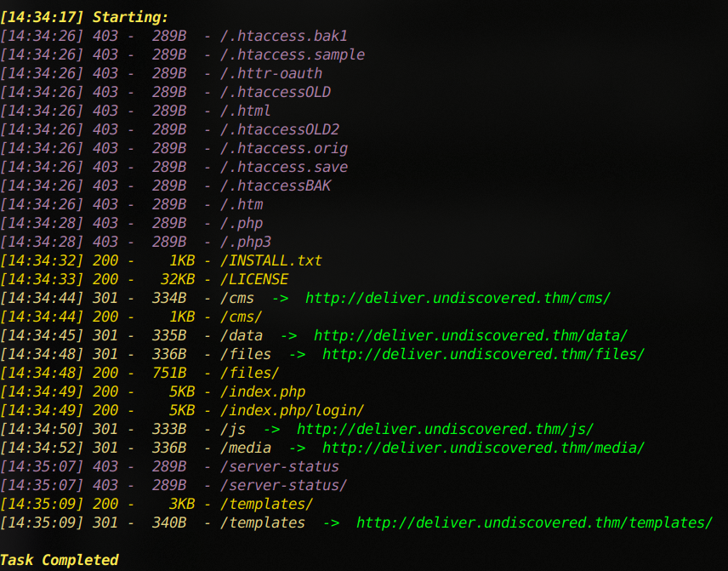The width and height of the screenshot is (728, 571).
Task: Open the deliver.undiscovered.thm/cms/ redirect URL
Action: [458, 299]
